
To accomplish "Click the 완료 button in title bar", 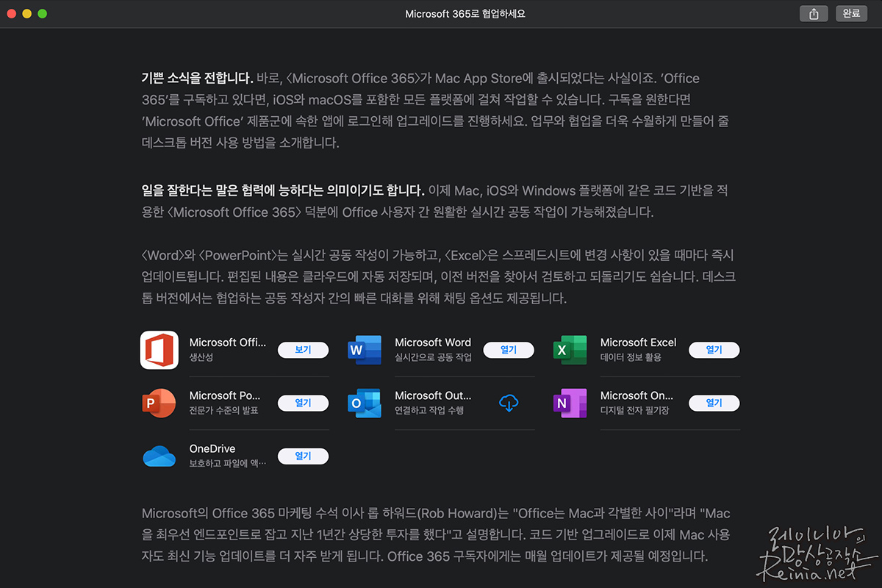I will click(x=851, y=14).
